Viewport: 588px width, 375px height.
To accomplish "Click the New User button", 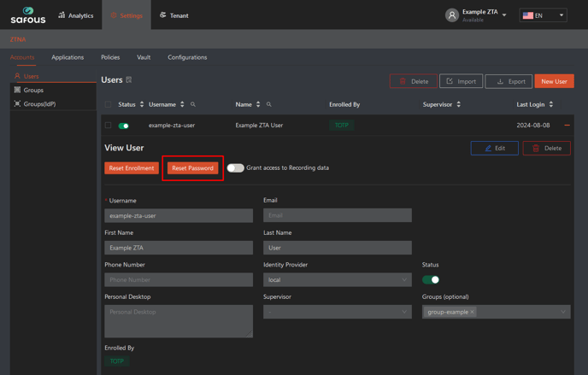I will click(x=553, y=81).
